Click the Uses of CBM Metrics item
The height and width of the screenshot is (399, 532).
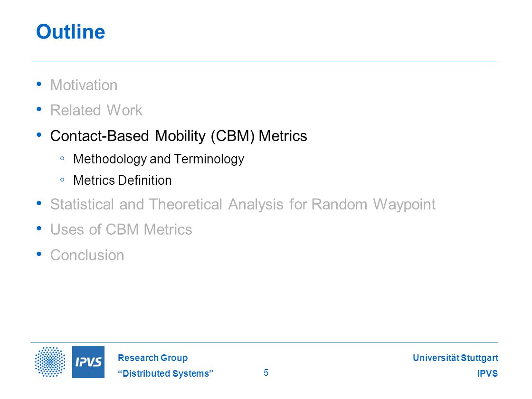[121, 229]
